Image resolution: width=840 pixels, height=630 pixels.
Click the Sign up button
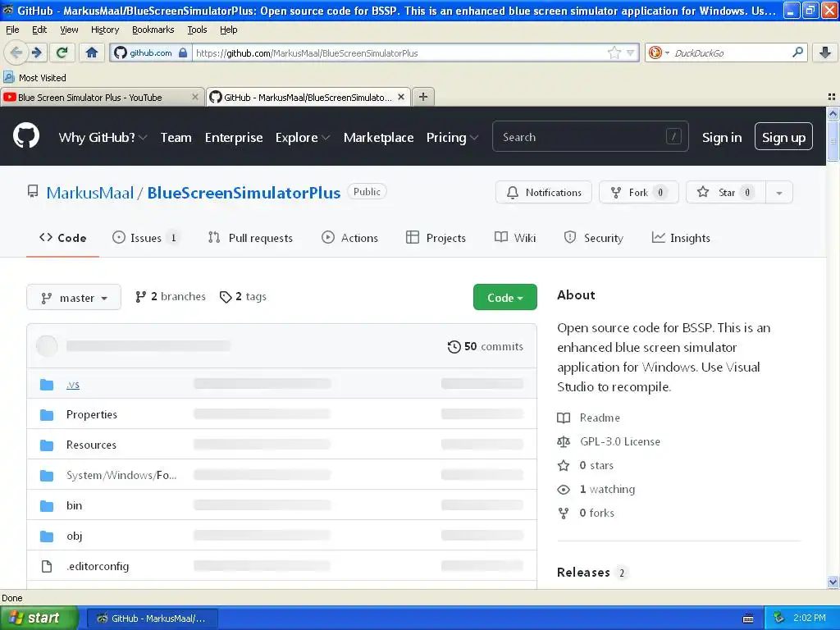pos(783,137)
